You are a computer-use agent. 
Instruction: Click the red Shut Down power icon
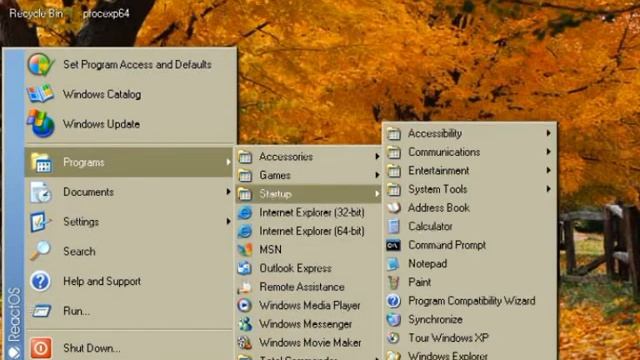[x=41, y=348]
